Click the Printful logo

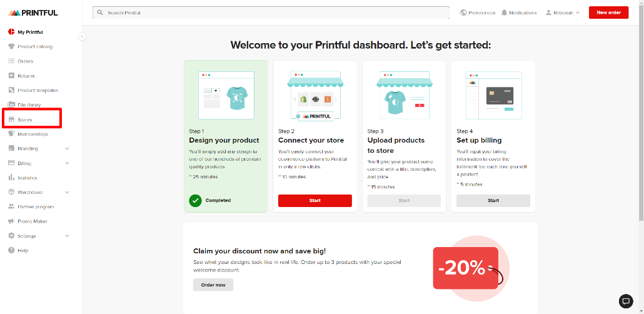tap(33, 13)
